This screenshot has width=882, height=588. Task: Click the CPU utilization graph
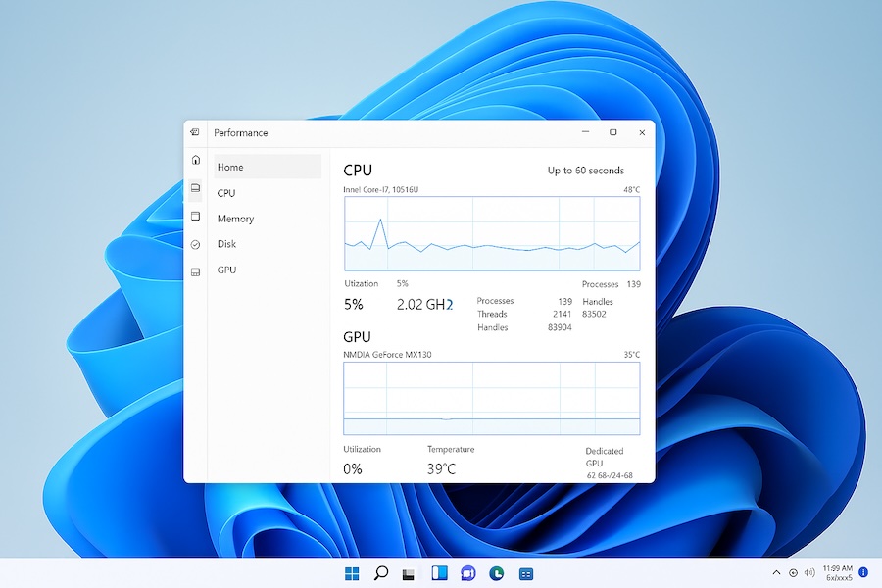click(490, 233)
